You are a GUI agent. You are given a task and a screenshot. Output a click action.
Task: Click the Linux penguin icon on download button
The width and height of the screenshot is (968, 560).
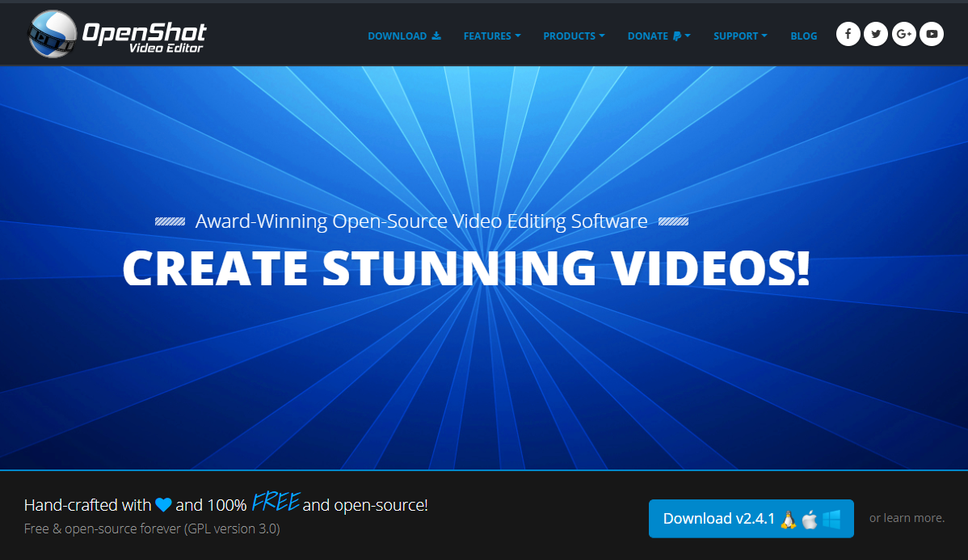(789, 520)
